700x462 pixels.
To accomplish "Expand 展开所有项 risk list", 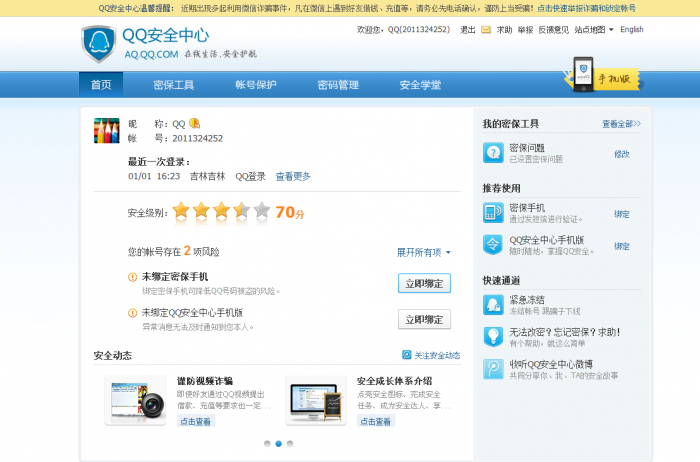I will [x=424, y=253].
